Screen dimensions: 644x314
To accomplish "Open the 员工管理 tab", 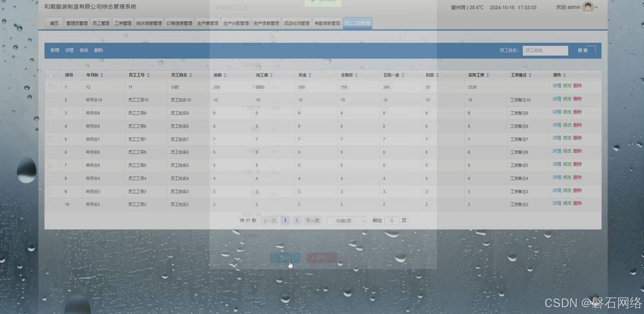I will [x=101, y=23].
